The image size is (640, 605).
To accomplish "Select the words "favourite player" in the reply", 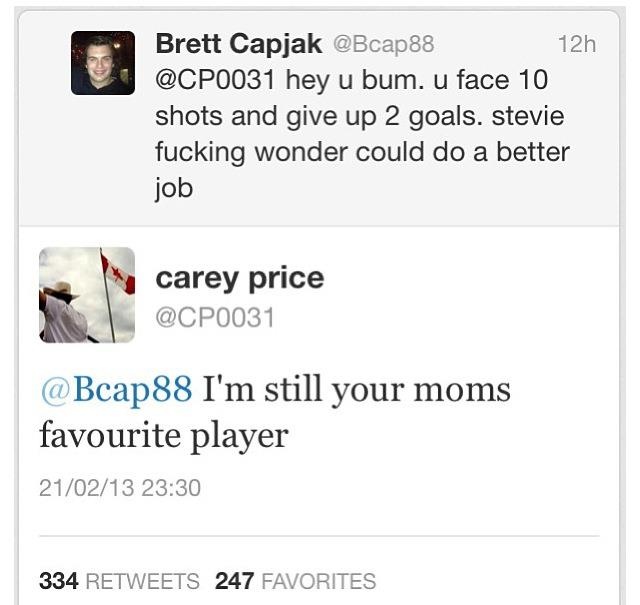I will (164, 435).
